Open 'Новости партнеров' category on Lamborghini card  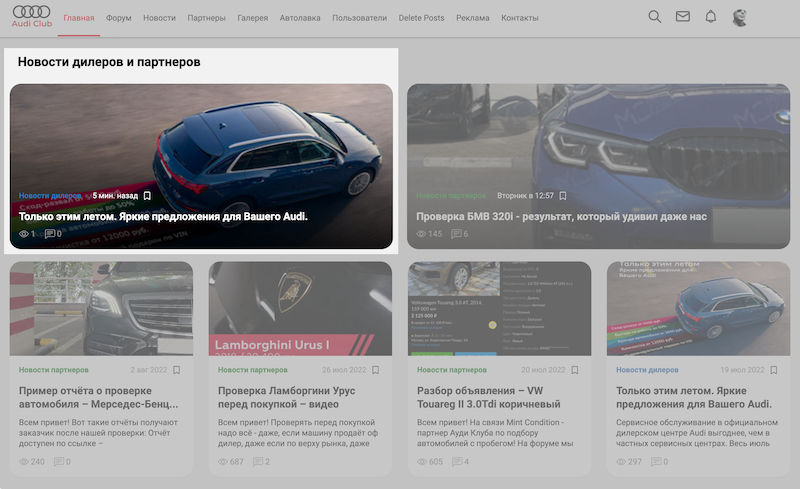(x=253, y=370)
